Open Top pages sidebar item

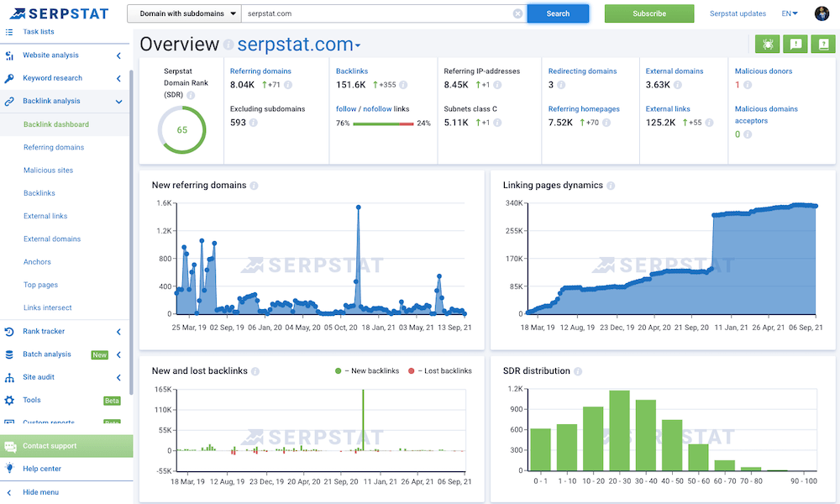pos(40,285)
